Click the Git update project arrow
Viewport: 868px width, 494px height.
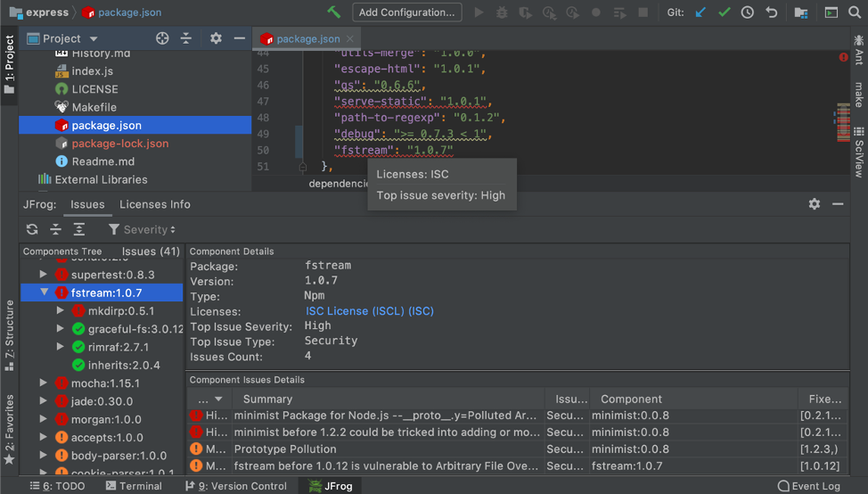pyautogui.click(x=700, y=12)
